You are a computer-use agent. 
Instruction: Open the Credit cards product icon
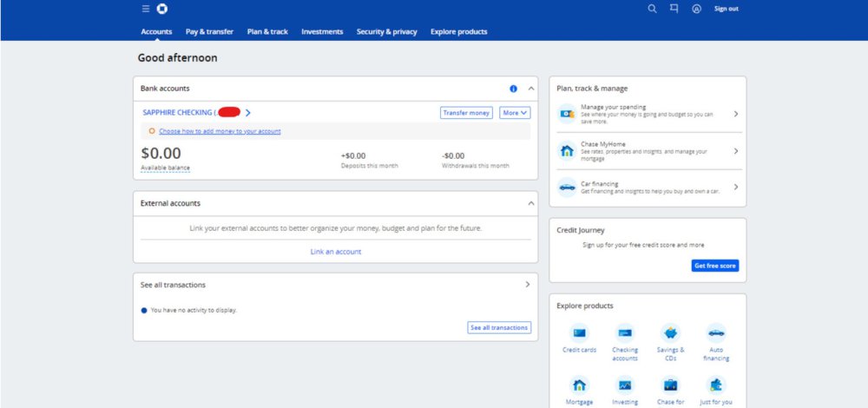pyautogui.click(x=579, y=332)
